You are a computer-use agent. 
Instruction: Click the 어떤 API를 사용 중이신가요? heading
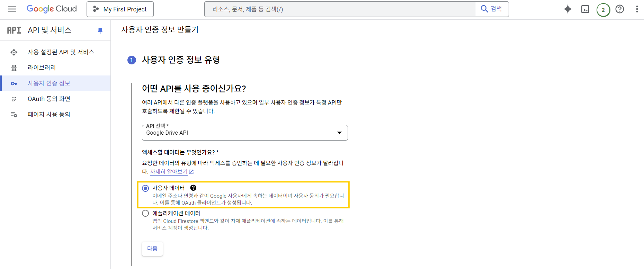pyautogui.click(x=194, y=89)
